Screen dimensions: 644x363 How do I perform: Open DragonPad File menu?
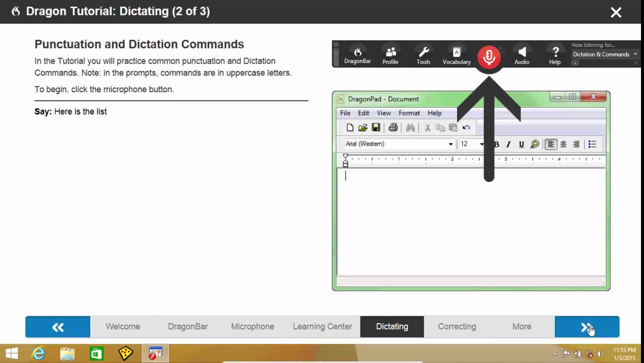tap(345, 113)
